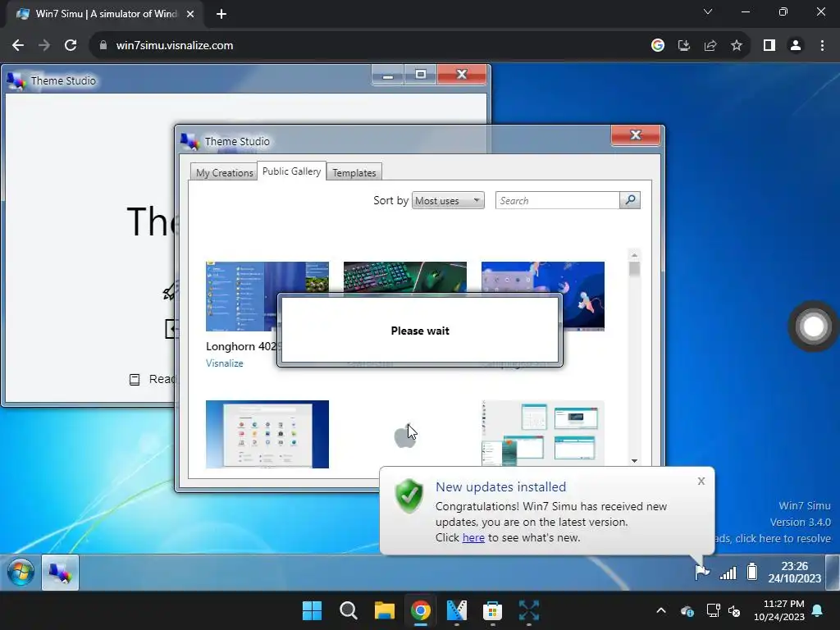Click the Win7 clock showing 23:26

(x=794, y=572)
